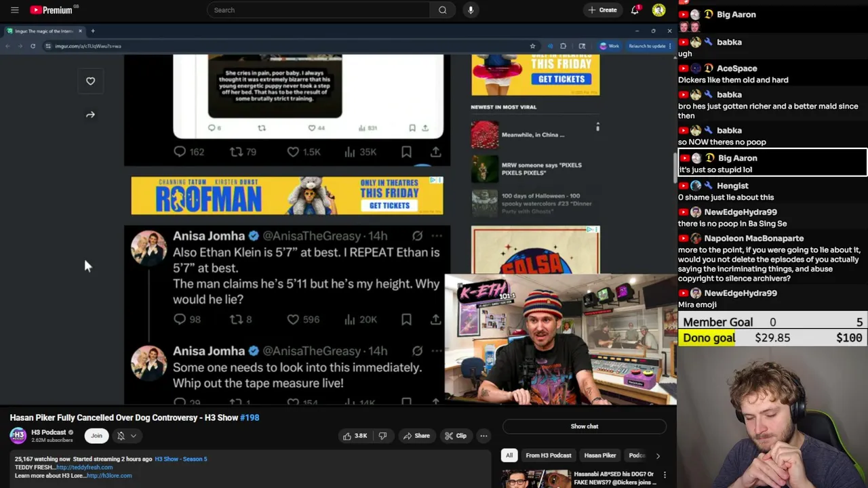
Task: Show more category chips arrow
Action: point(658,455)
